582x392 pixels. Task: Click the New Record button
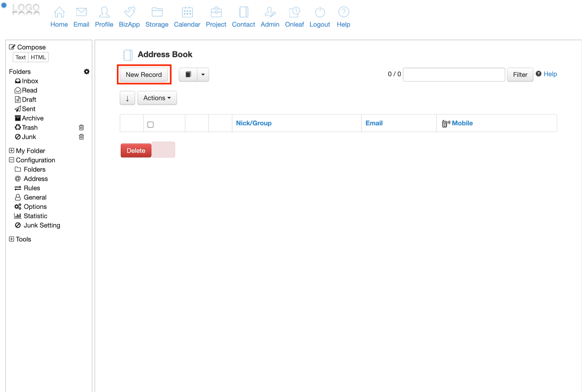click(x=144, y=75)
